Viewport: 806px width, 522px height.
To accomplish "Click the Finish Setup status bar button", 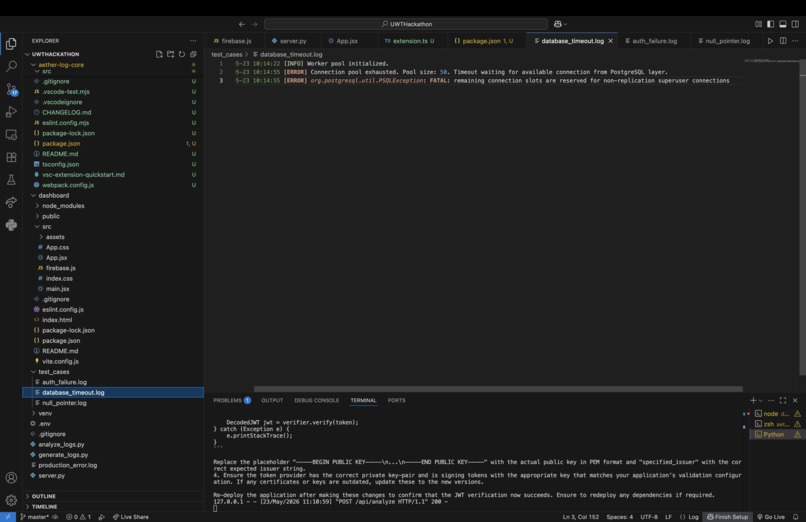I will click(727, 517).
